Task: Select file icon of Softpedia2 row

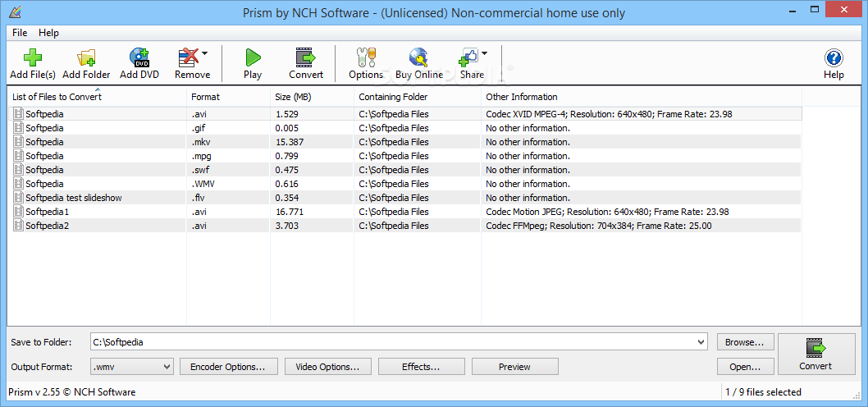Action: (19, 226)
